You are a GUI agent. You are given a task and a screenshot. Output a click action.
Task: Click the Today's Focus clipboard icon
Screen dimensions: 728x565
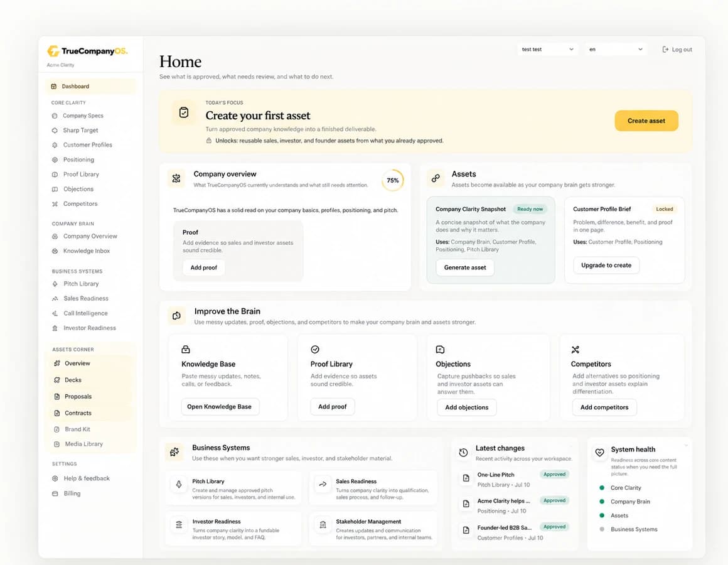pyautogui.click(x=184, y=112)
